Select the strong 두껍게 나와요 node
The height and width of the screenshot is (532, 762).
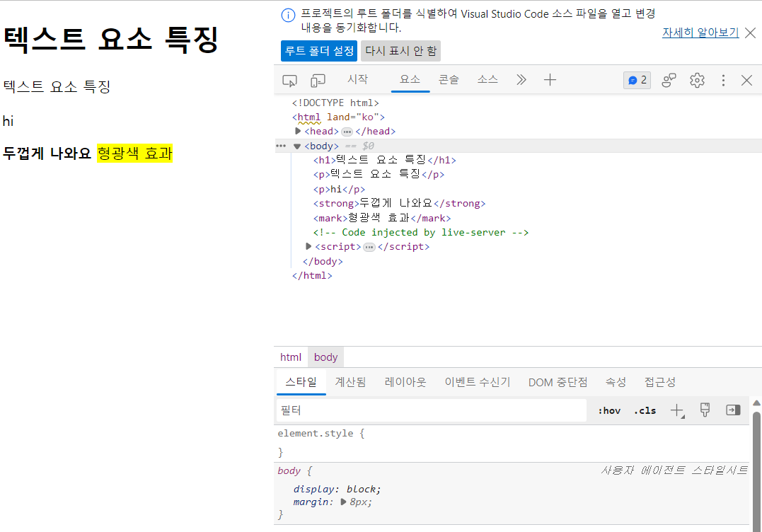(399, 203)
